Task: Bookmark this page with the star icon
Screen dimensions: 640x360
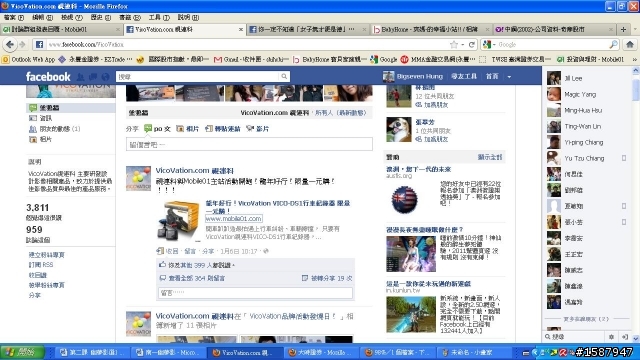Action: (x=454, y=44)
